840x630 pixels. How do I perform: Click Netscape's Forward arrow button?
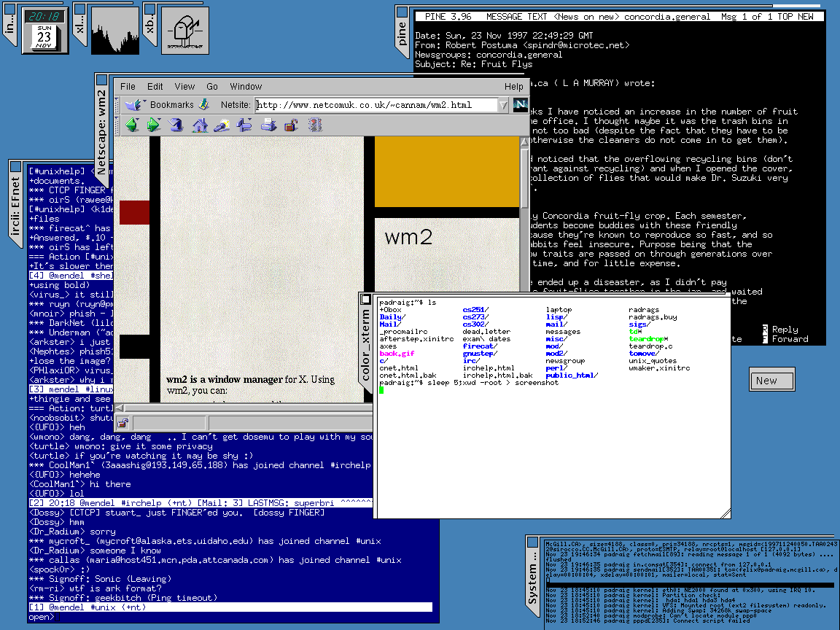click(x=154, y=125)
